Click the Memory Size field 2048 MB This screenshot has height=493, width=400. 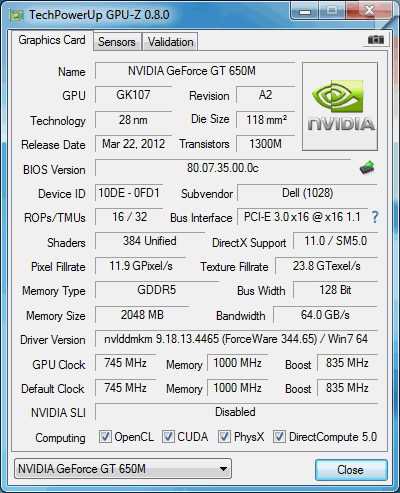142,315
